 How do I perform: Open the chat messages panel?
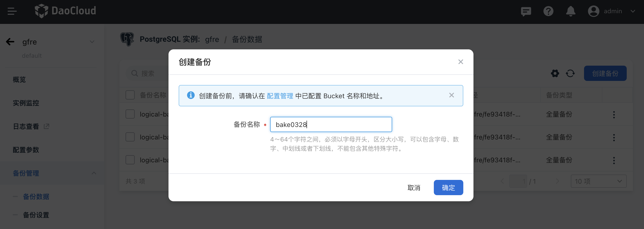pyautogui.click(x=526, y=11)
